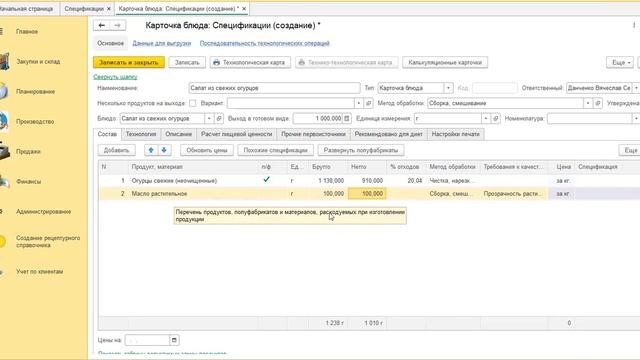The height and width of the screenshot is (360, 640).
Task: Close the Спецификации tab
Action: [x=109, y=9]
